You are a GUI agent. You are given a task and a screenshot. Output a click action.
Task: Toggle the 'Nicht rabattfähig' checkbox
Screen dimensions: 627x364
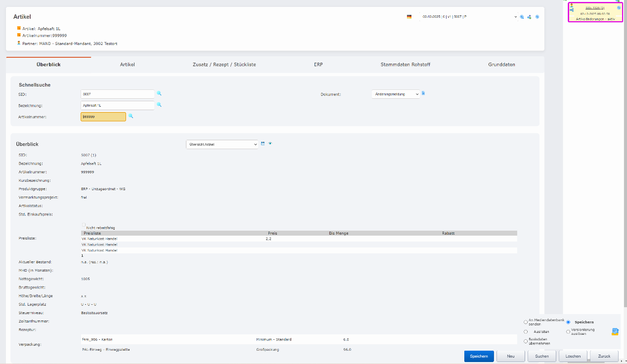(84, 224)
